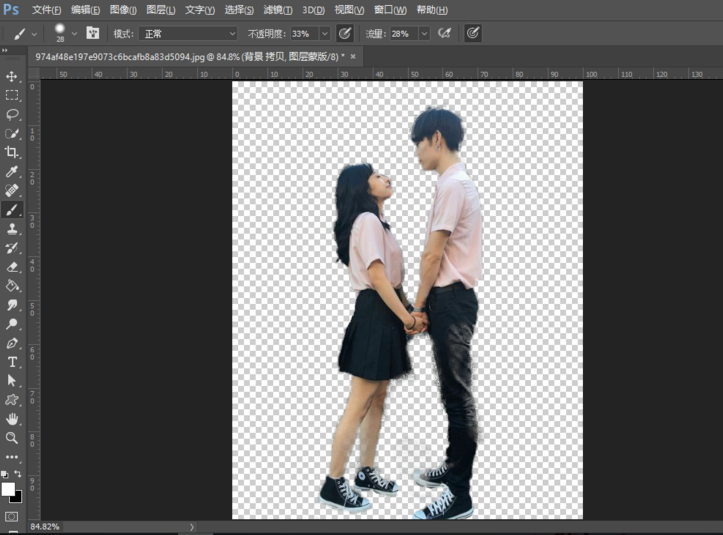
Task: Select the Move tool
Action: (12, 77)
